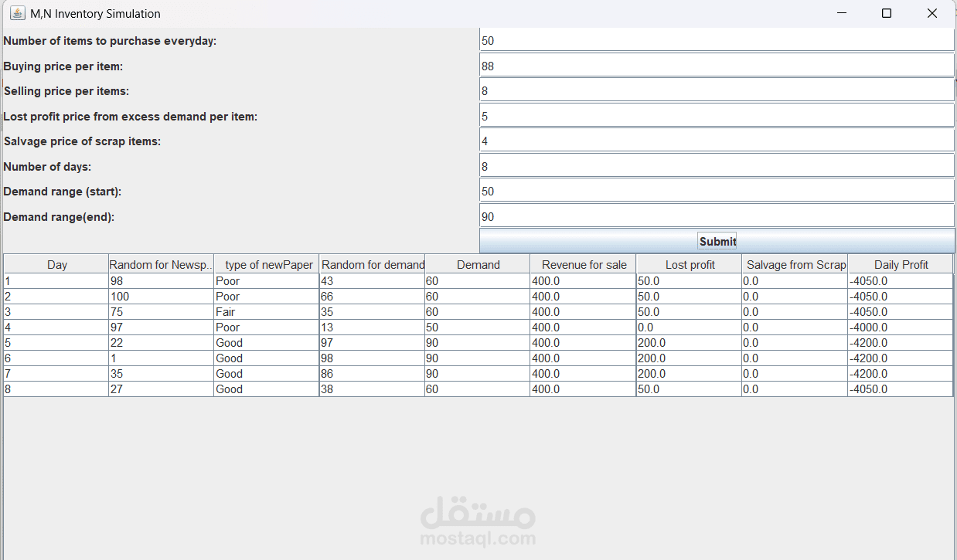This screenshot has width=957, height=560.
Task: Select the 0.0 salvage cell in day 1 row
Action: click(x=795, y=281)
